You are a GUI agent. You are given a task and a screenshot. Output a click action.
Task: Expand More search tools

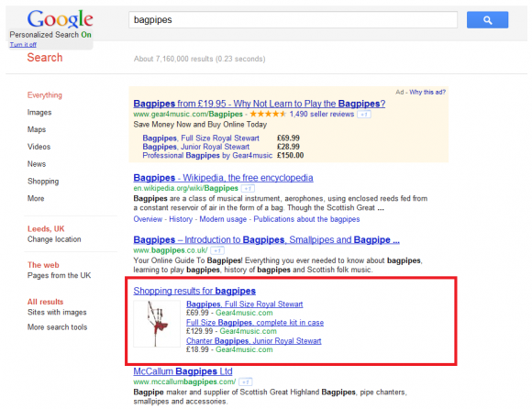click(58, 327)
